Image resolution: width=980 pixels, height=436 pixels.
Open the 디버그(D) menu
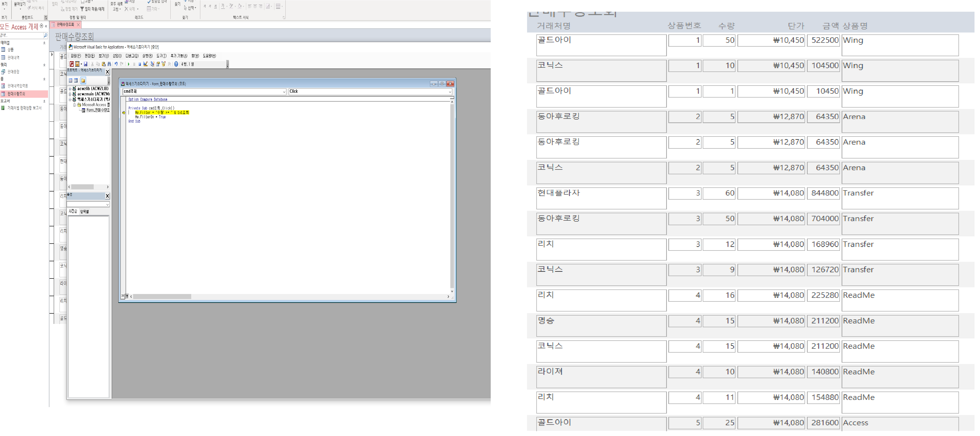[132, 56]
